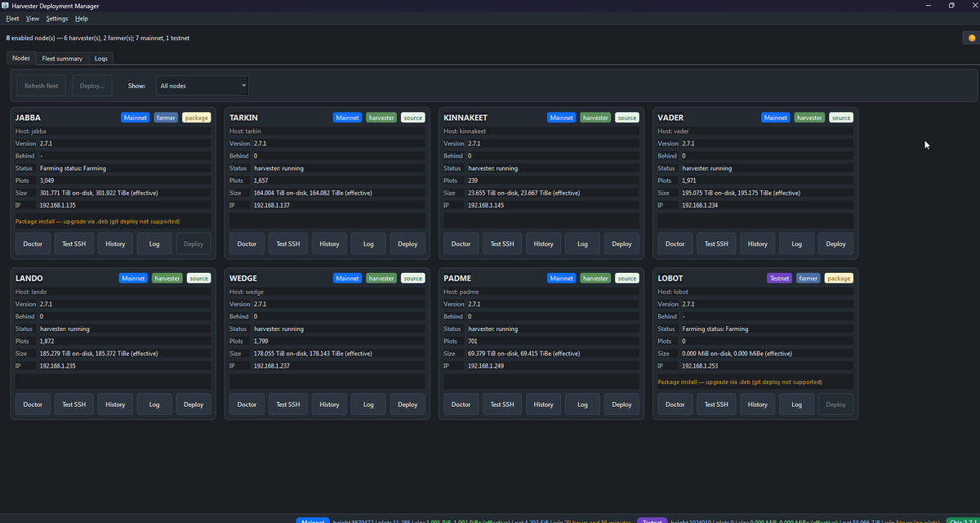980x523 pixels.
Task: Open the Show 'All nodes' filter dropdown
Action: tap(202, 86)
